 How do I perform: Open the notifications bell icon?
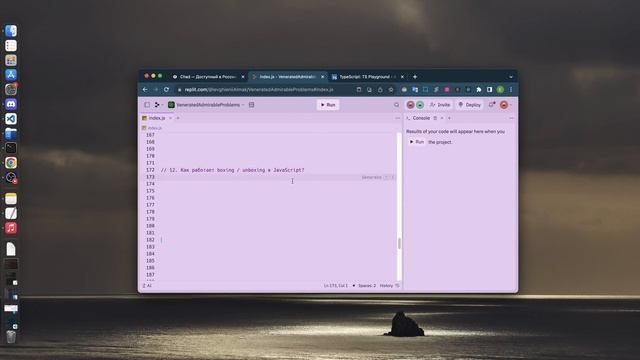click(x=492, y=105)
